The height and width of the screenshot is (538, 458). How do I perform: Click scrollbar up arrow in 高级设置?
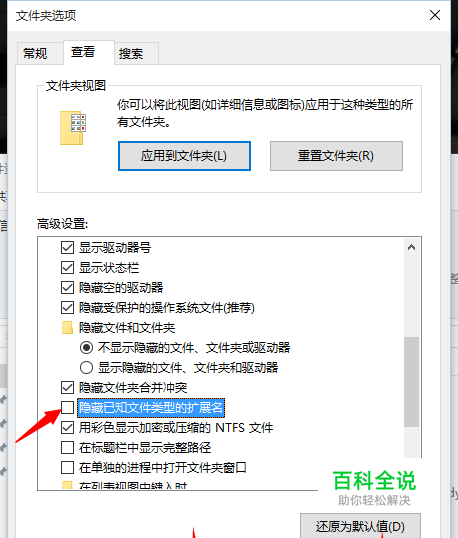point(411,247)
